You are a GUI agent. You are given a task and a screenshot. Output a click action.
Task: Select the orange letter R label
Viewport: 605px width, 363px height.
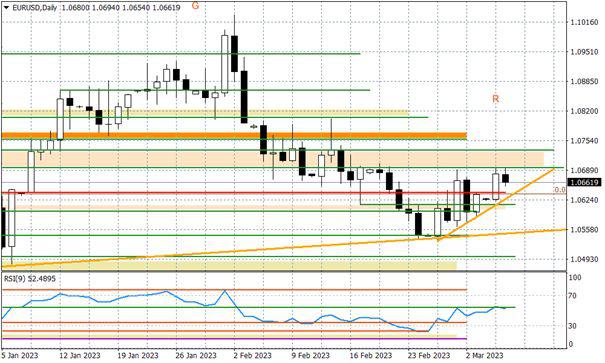495,99
